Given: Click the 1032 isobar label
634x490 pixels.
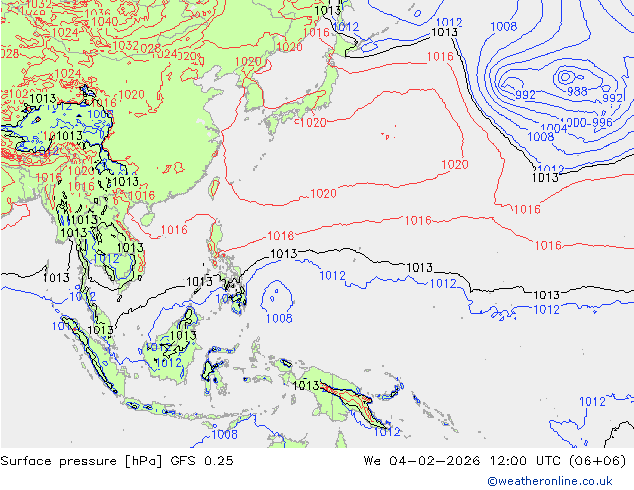Looking at the screenshot, I should click(125, 46).
